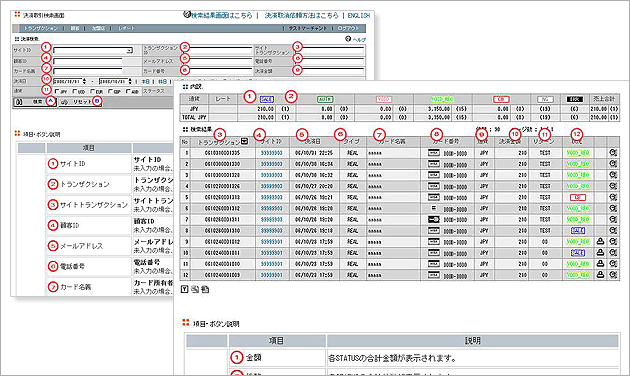The width and height of the screenshot is (630, 376).
Task: Open details icon for transaction 0610260001312
Action: (x=613, y=208)
